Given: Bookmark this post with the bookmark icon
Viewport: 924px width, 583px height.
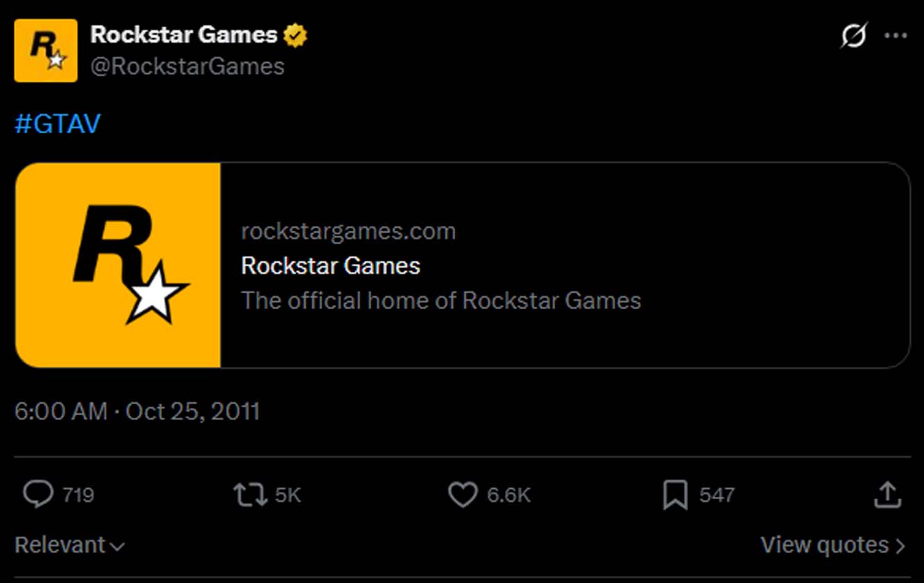Looking at the screenshot, I should 675,495.
